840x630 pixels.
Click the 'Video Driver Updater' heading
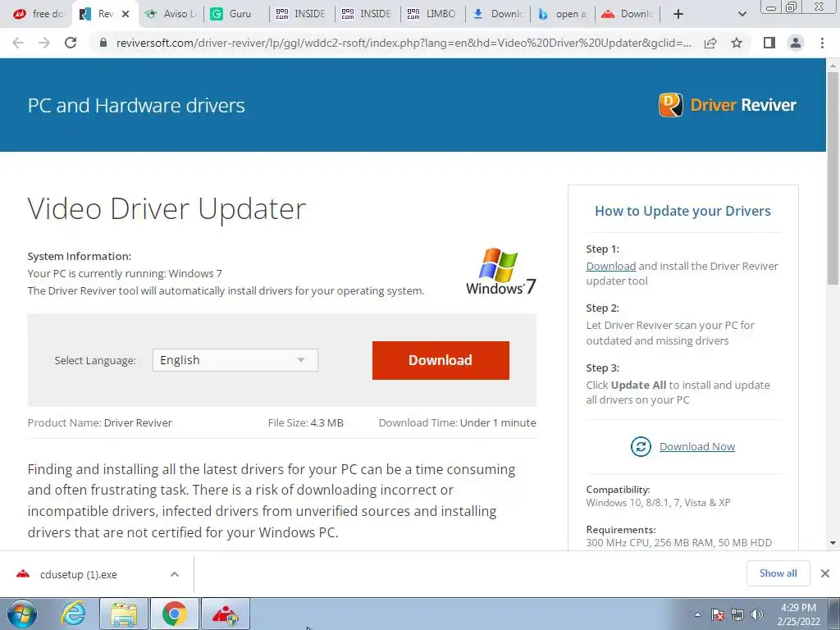[167, 209]
